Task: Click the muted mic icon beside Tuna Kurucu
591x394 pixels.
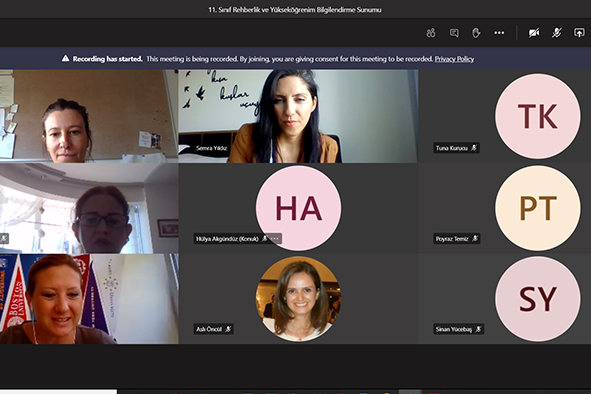Action: (x=474, y=148)
